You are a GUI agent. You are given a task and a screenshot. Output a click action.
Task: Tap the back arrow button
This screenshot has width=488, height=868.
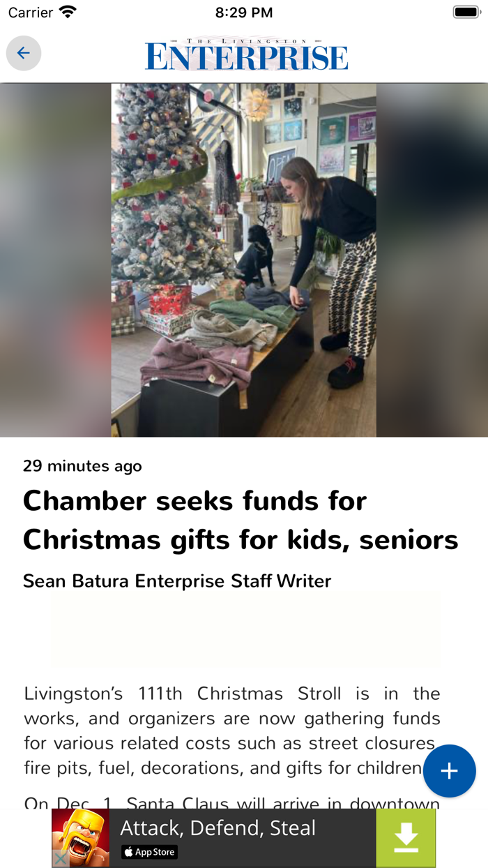pyautogui.click(x=24, y=53)
